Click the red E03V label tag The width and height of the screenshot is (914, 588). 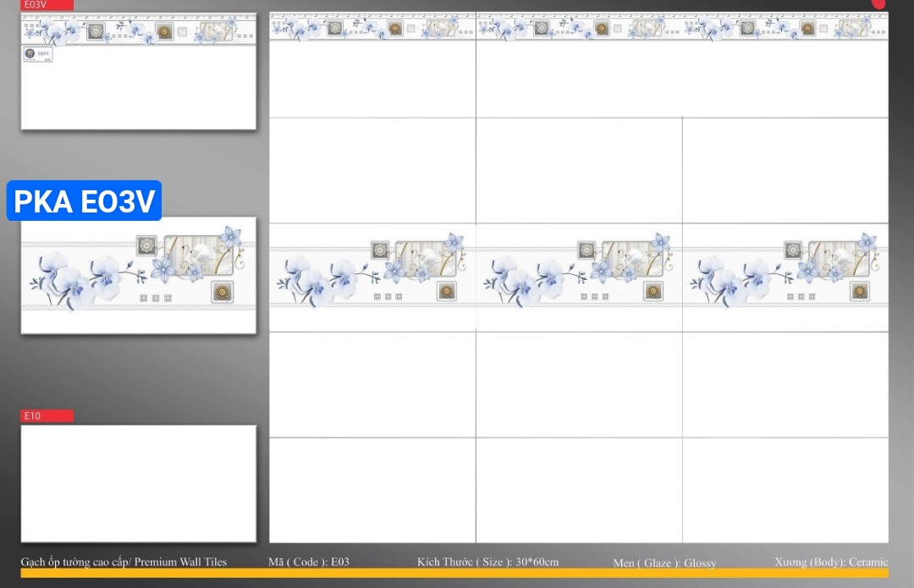tap(47, 5)
